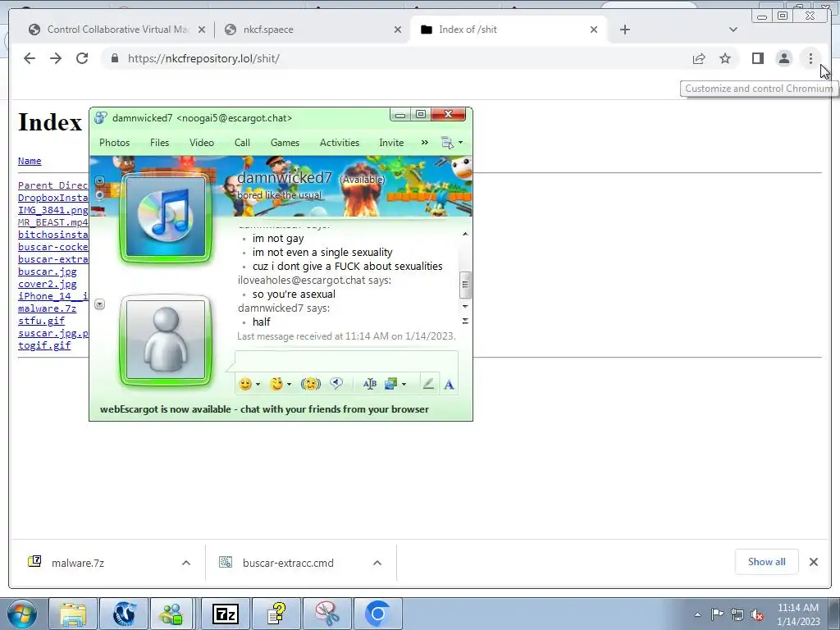Viewport: 840px width, 630px height.
Task: Switch to text typing mode letter A
Action: click(449, 384)
